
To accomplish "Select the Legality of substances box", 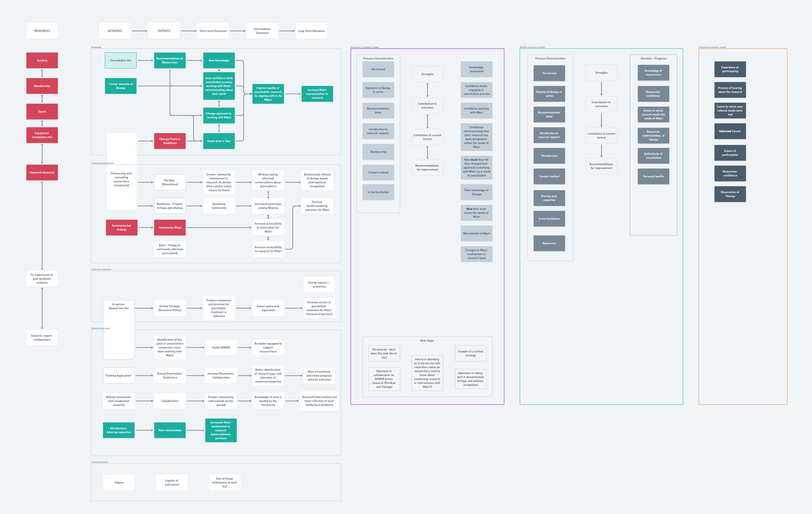I will 172,482.
